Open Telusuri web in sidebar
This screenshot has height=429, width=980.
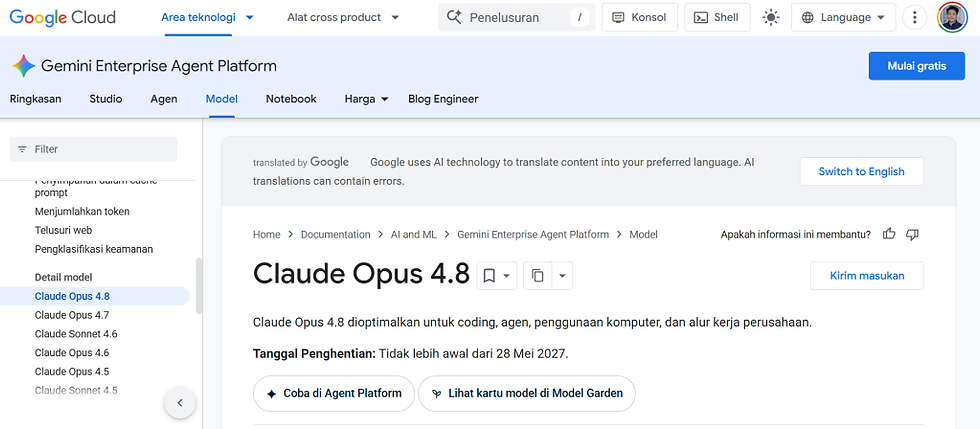click(x=64, y=230)
